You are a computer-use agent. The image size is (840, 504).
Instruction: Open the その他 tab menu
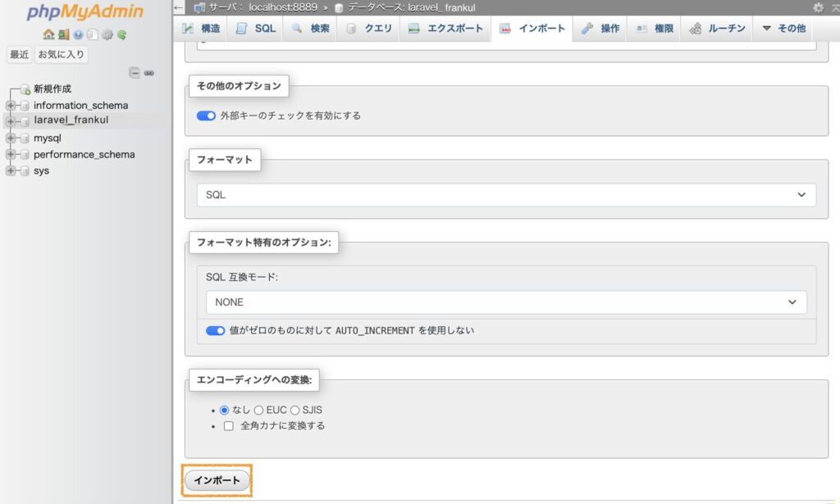pos(783,29)
